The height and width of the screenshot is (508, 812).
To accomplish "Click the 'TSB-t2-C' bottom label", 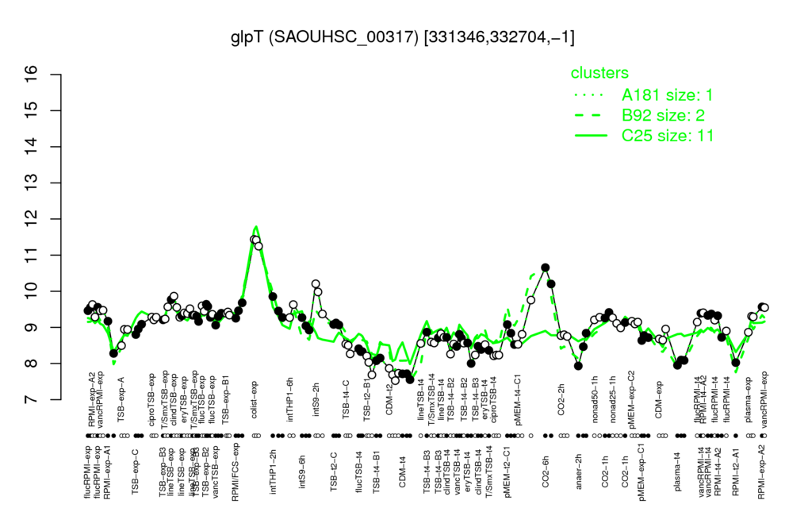I will pyautogui.click(x=334, y=470).
